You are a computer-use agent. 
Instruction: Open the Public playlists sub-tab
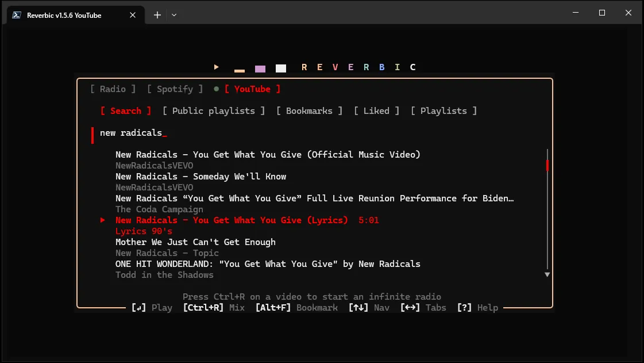(x=214, y=110)
